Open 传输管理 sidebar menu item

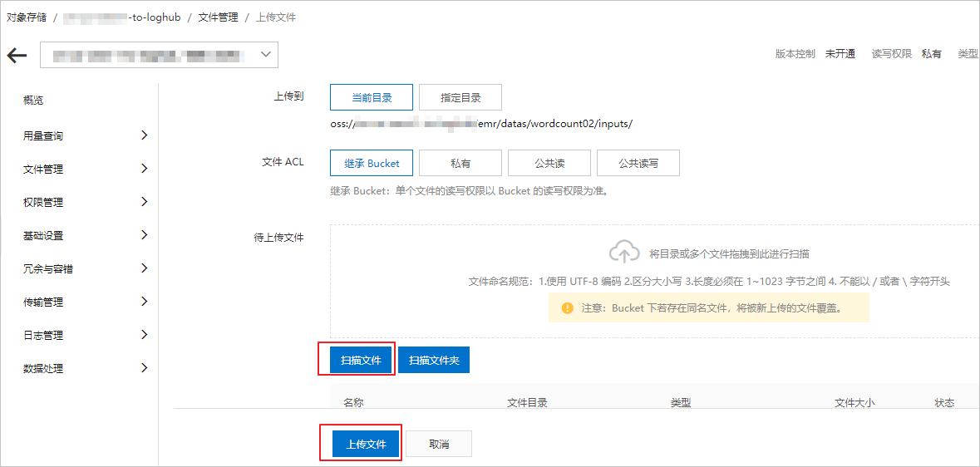click(42, 302)
